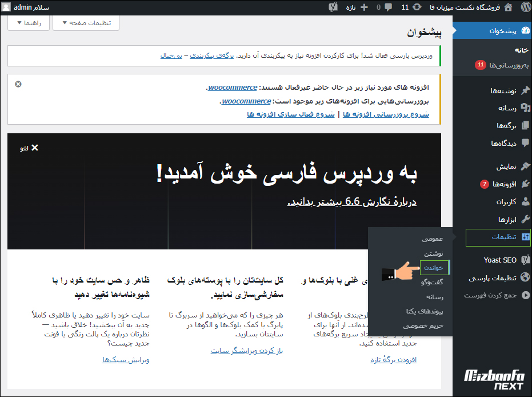Open the تازه (New) menu in admin bar
532x397 pixels.
coord(358,7)
